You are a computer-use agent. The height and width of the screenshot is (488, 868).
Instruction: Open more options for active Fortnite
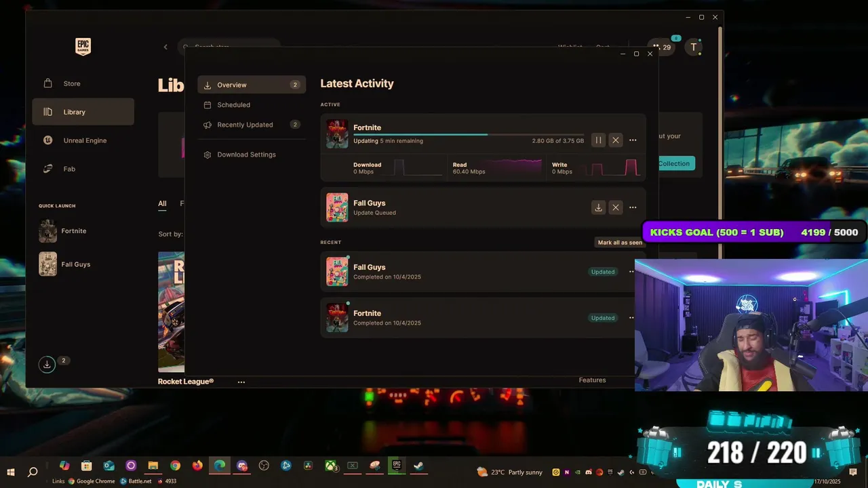(x=633, y=140)
